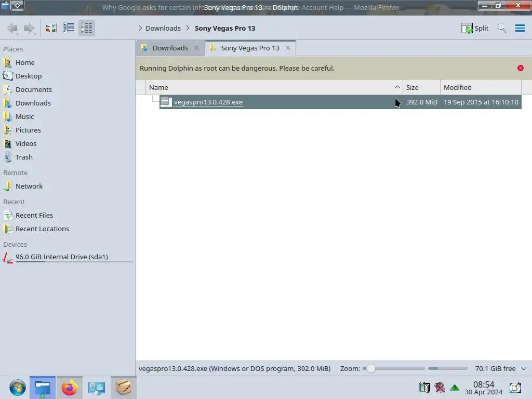532x399 pixels.
Task: Click the Trash bin icon in Places
Action: (7, 157)
